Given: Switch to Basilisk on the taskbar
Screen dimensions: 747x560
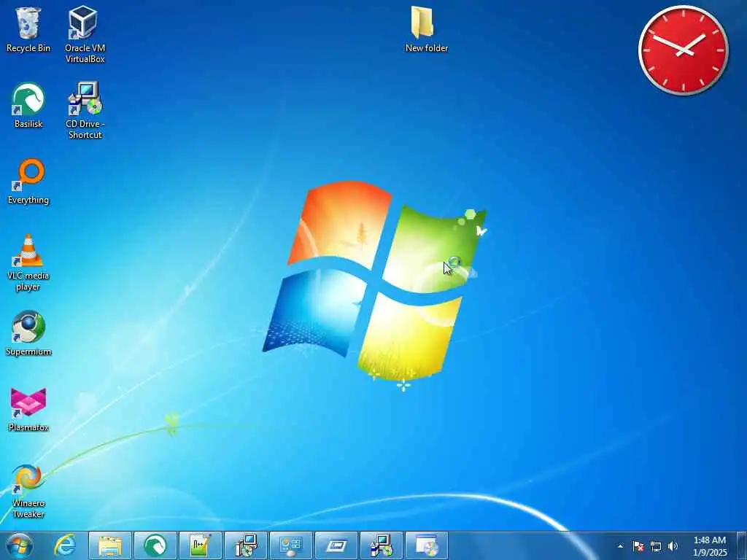Looking at the screenshot, I should click(x=155, y=545).
